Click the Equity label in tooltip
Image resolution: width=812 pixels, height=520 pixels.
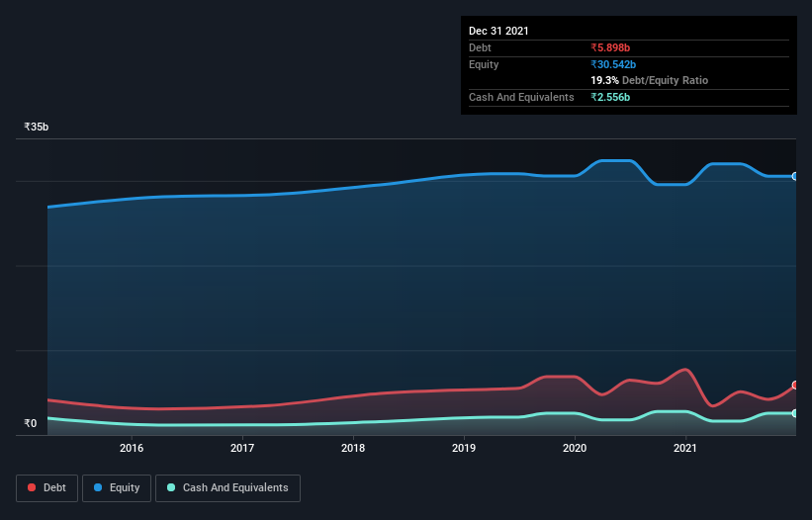coord(484,64)
